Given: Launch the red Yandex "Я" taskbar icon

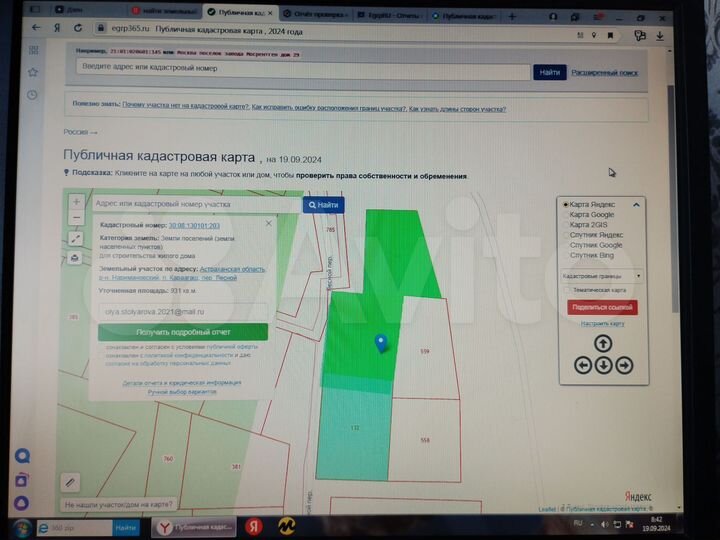Looking at the screenshot, I should pos(253,527).
